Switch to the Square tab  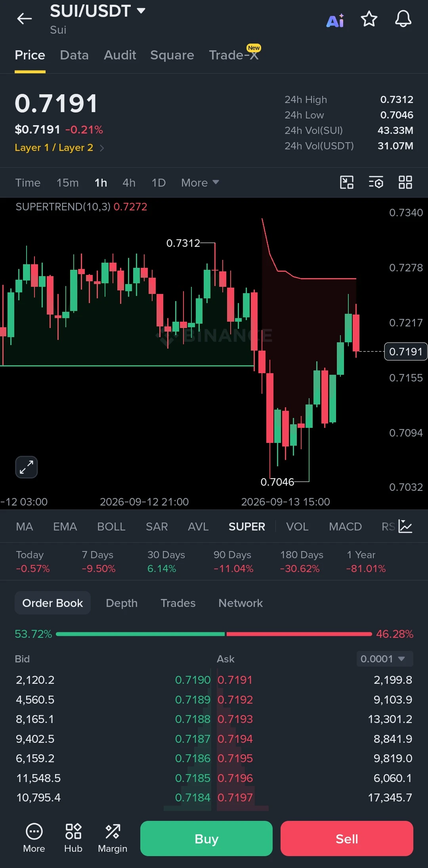coord(172,55)
